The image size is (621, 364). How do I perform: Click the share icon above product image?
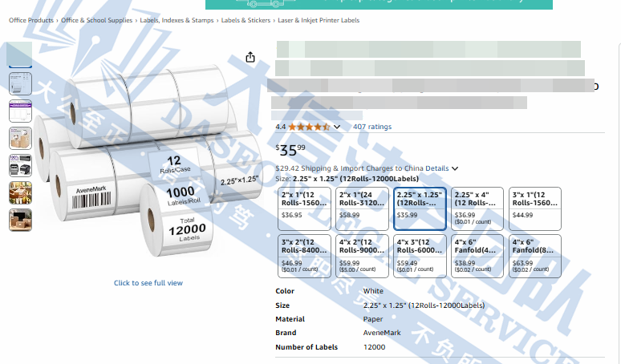[250, 57]
